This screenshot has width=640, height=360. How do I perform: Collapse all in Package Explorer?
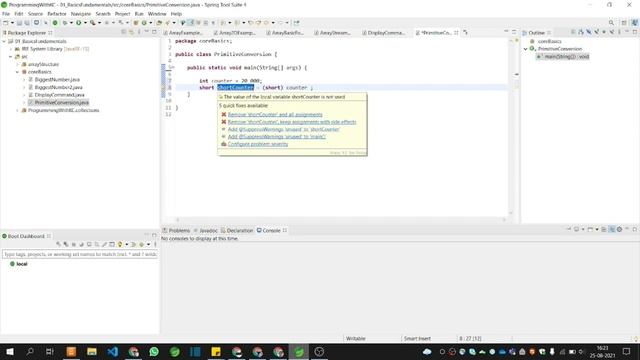[x=124, y=32]
